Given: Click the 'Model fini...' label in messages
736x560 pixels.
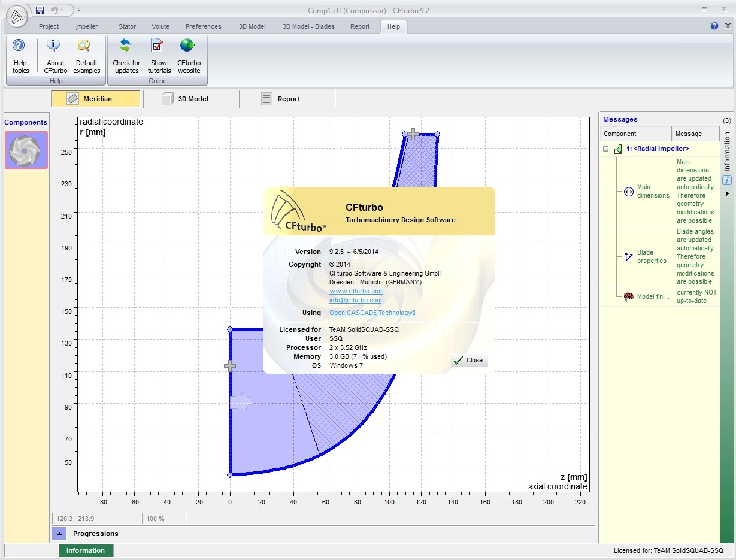Looking at the screenshot, I should click(653, 296).
